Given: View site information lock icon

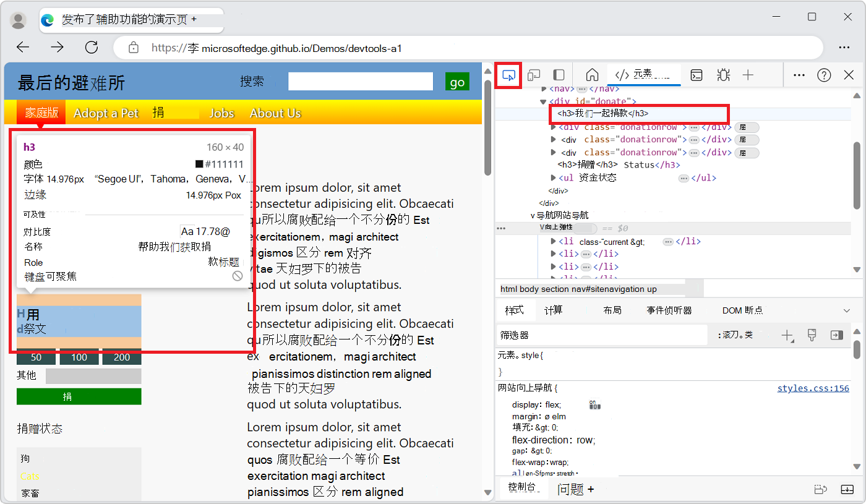Looking at the screenshot, I should [x=133, y=48].
